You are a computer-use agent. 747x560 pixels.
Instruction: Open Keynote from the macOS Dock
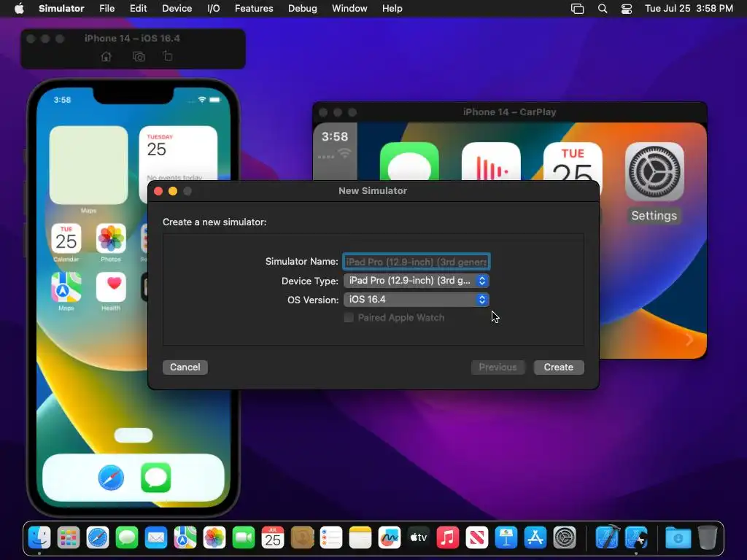tap(506, 538)
